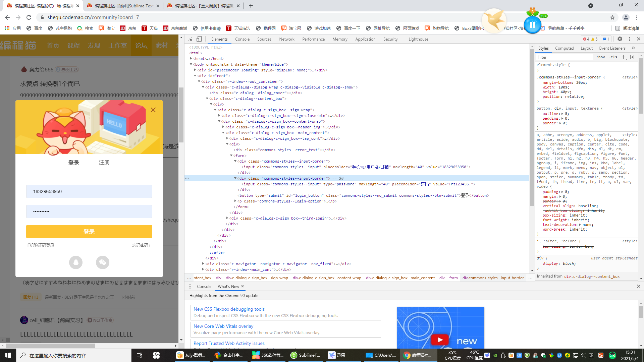Click the Styles filter input
The width and height of the screenshot is (644, 362).
coord(565,57)
